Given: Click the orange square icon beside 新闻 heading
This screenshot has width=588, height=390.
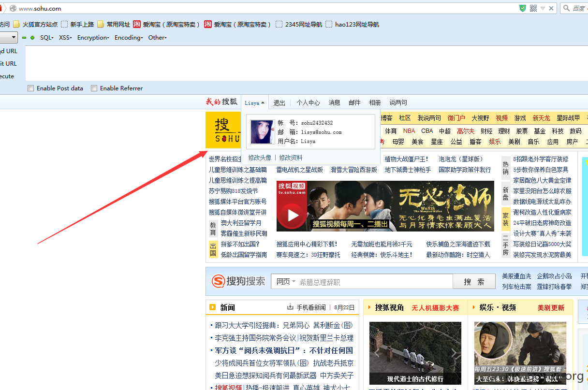Looking at the screenshot, I should pyautogui.click(x=212, y=307).
